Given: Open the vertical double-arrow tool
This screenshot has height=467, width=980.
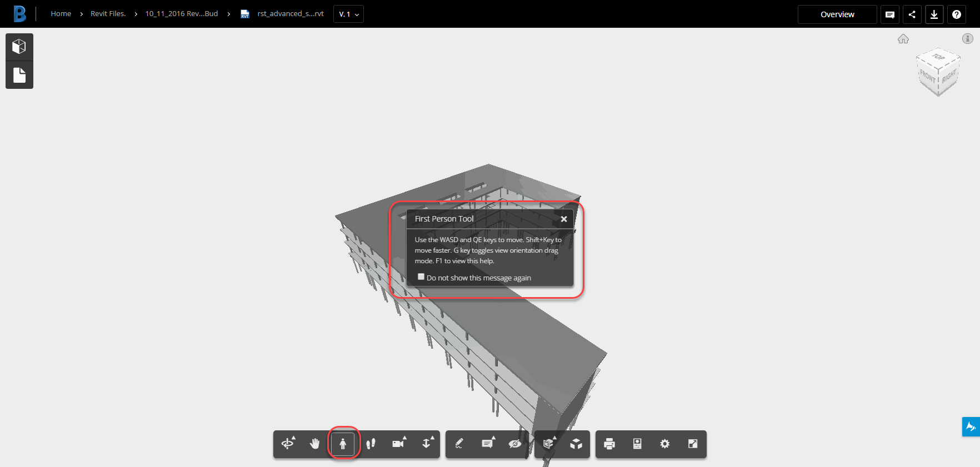Looking at the screenshot, I should pos(427,444).
